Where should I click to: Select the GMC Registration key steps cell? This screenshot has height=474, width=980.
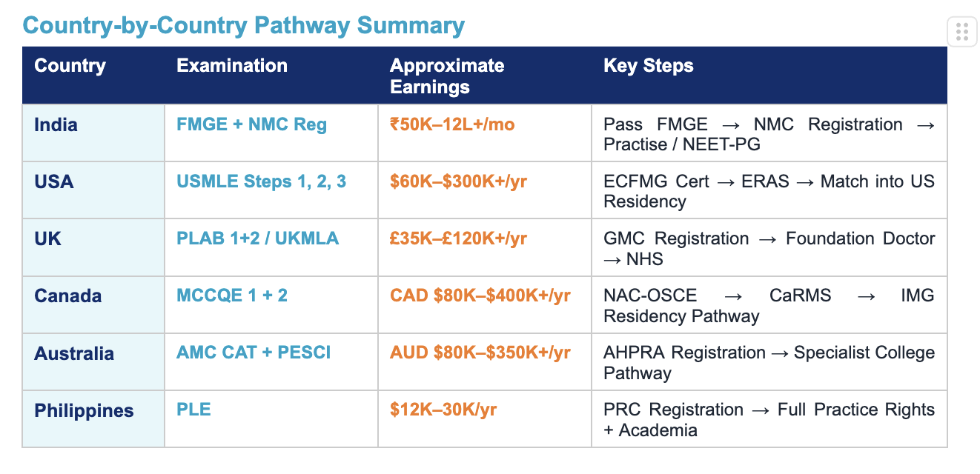(769, 248)
